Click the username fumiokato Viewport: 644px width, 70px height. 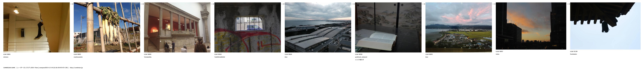(573, 54)
